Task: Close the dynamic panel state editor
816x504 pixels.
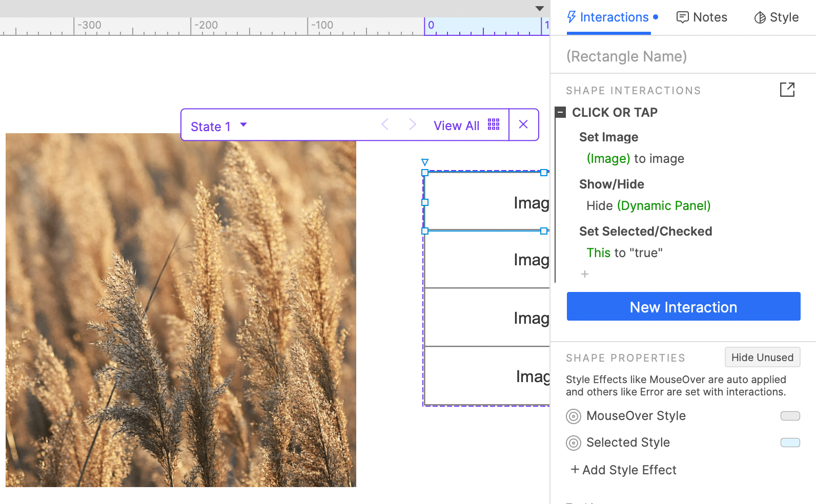Action: (523, 124)
